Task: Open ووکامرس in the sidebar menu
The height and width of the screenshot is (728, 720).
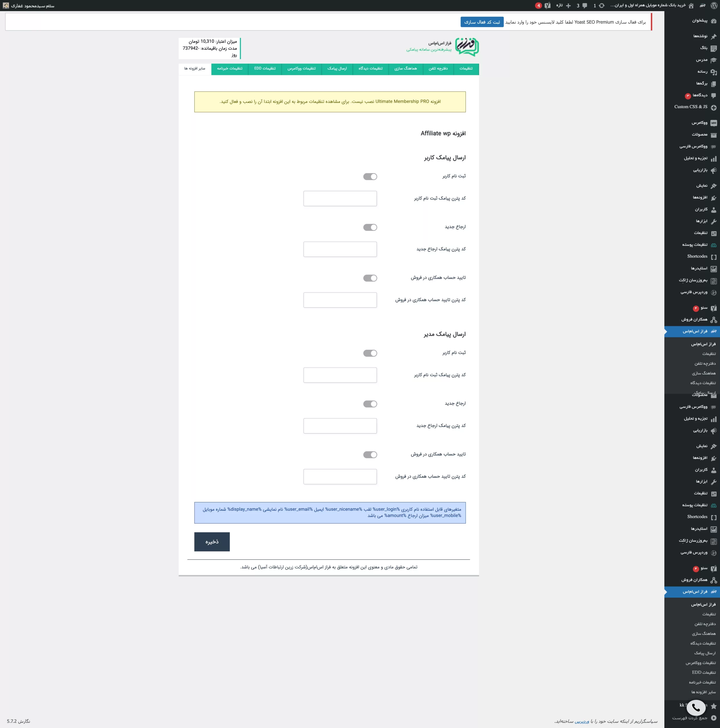Action: coord(700,123)
